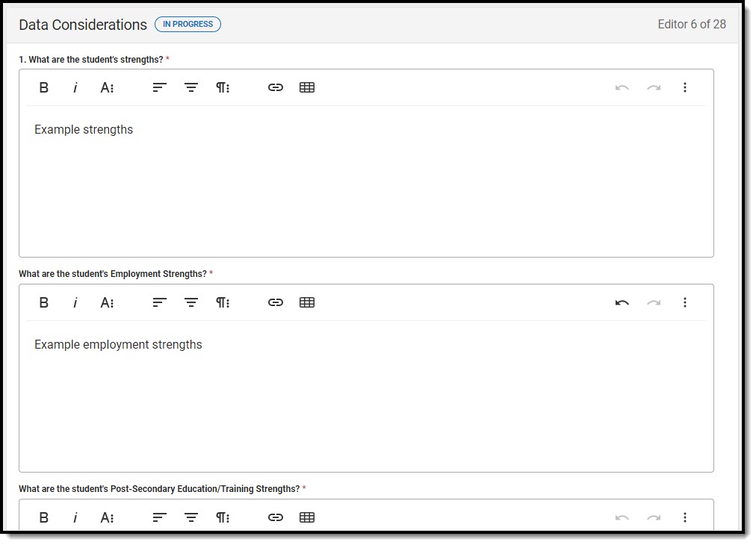Click align left in Employment Strengths editor
Viewport: 756px width, 545px height.
tap(160, 302)
